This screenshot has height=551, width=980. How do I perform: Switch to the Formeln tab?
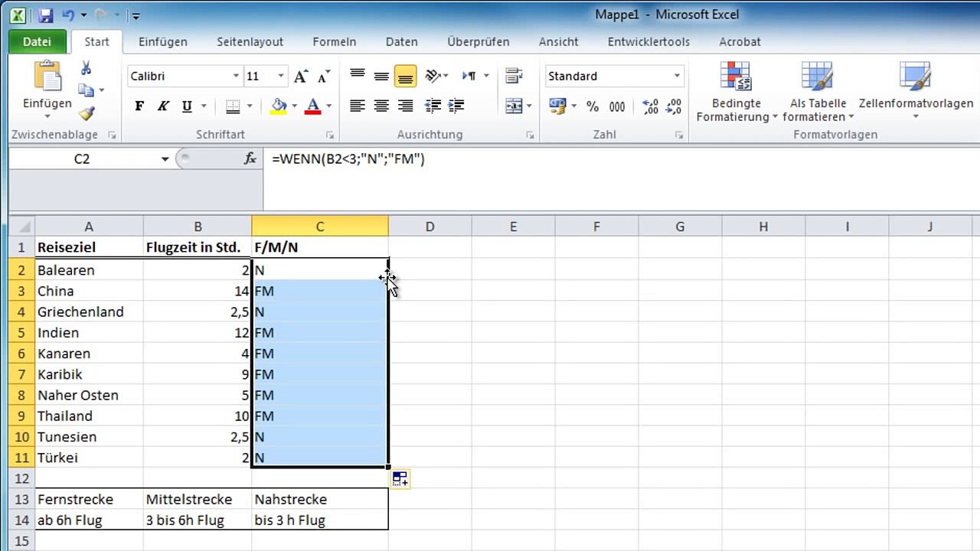[335, 42]
